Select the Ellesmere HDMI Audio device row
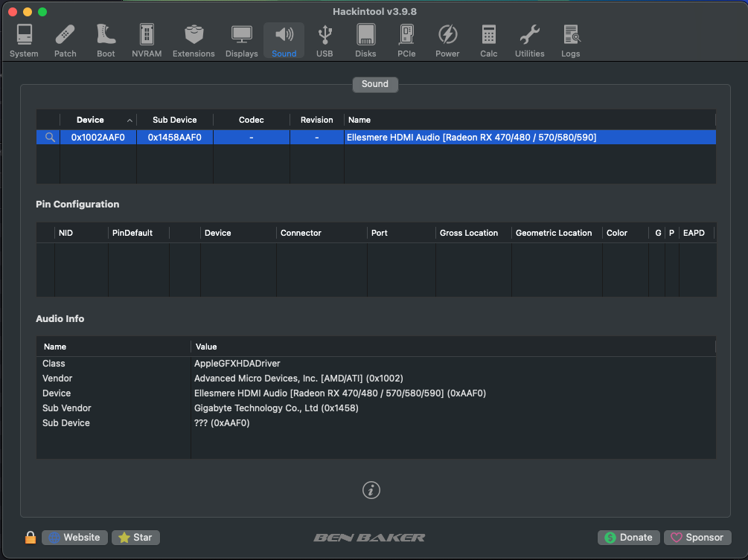Screen dimensions: 748x560 (470, 138)
